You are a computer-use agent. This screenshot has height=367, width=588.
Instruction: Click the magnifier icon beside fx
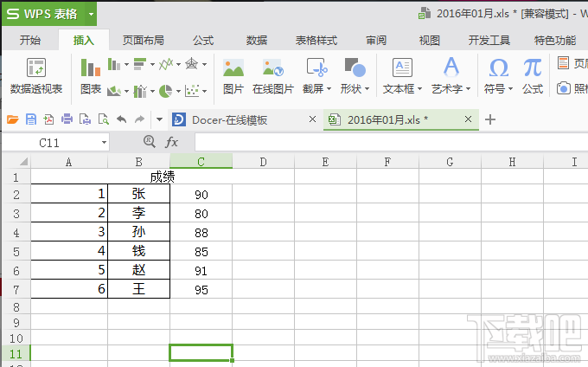[x=150, y=142]
